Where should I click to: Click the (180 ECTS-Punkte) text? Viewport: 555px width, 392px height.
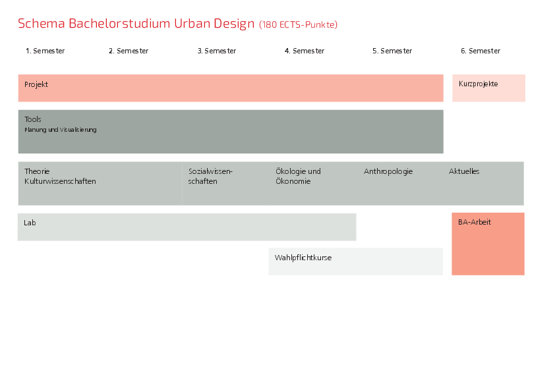click(x=298, y=25)
